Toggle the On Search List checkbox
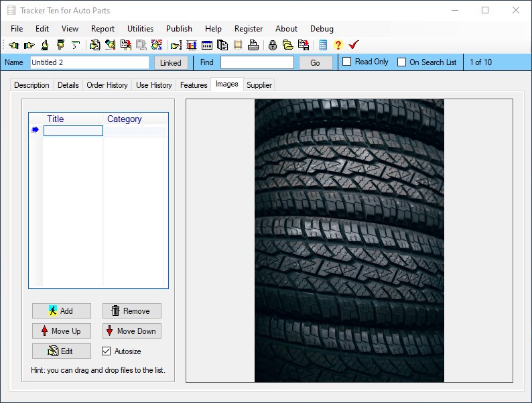Screen dimensions: 532x403 tap(402, 62)
